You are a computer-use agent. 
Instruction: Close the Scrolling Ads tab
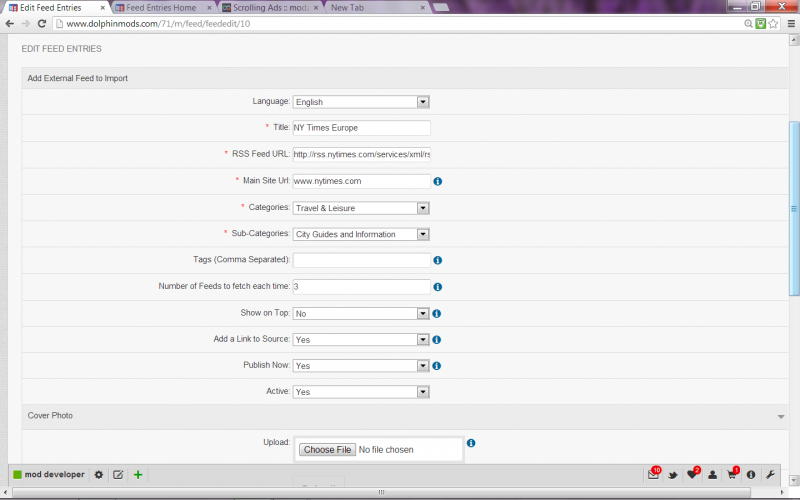316,8
